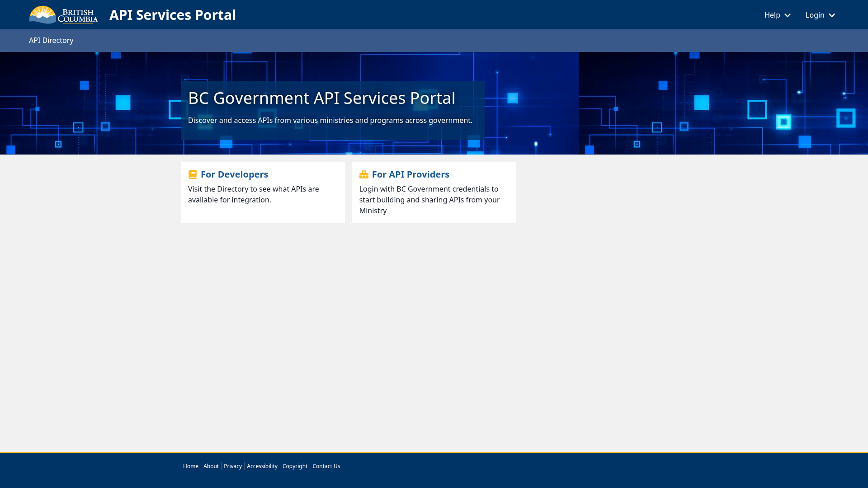Go to the API Directory tab
Image resolution: width=868 pixels, height=488 pixels.
[51, 40]
